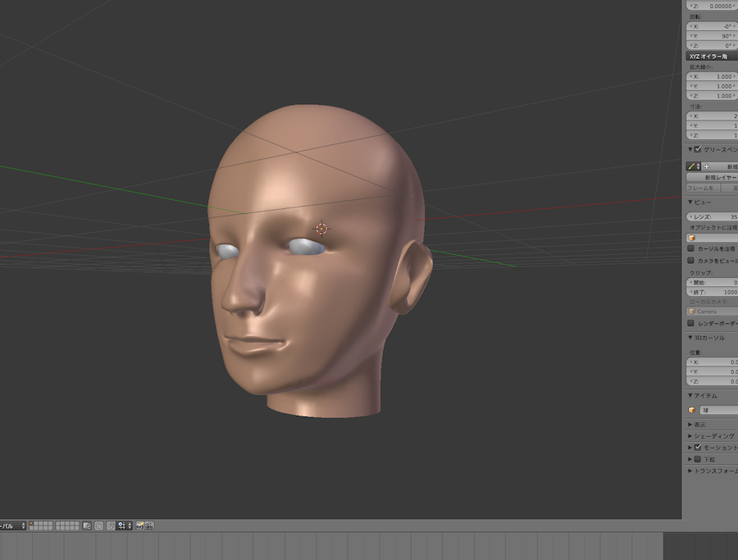Enable the lock-to-cursor checkbox
This screenshot has height=560, width=738.
pyautogui.click(x=690, y=248)
